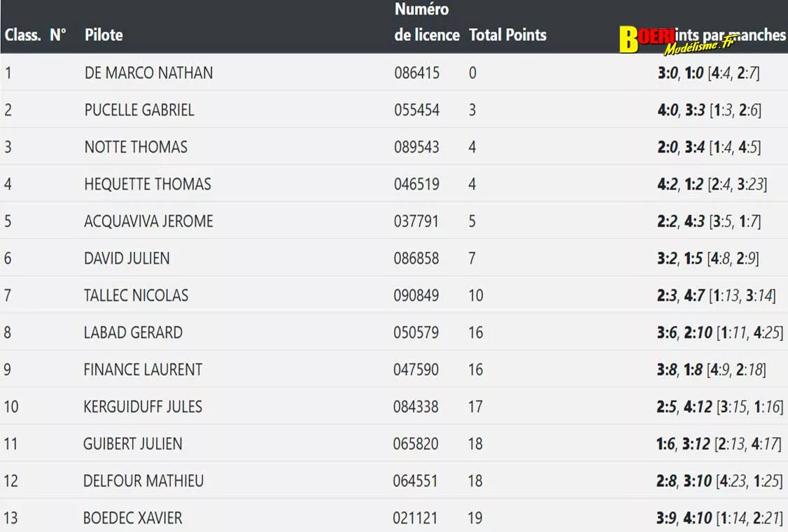Image resolution: width=788 pixels, height=532 pixels.
Task: Click licence number 090849 for TALLEC NICOLAS
Action: [x=416, y=295]
